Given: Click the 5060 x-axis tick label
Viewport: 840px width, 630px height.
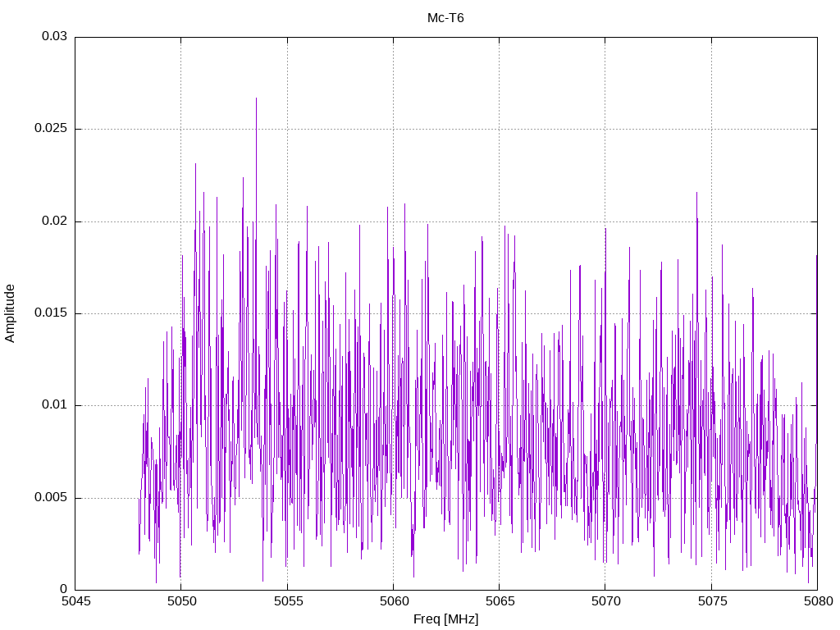Looking at the screenshot, I should [x=394, y=601].
